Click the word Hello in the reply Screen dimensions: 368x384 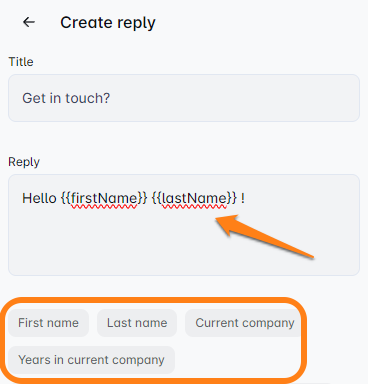point(39,198)
